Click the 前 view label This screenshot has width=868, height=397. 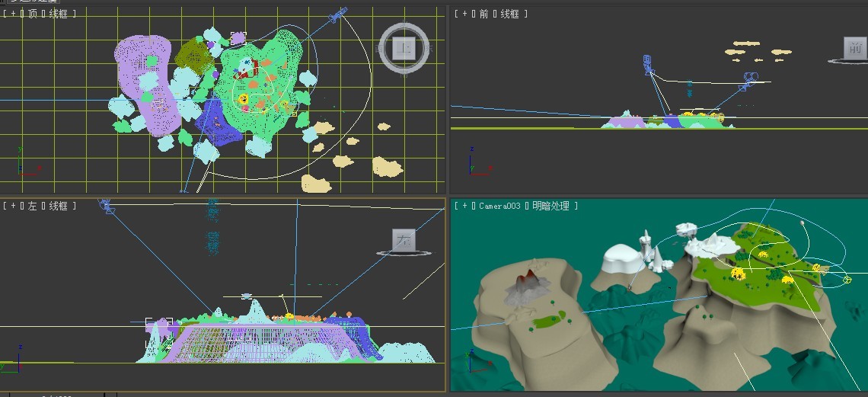[x=484, y=14]
